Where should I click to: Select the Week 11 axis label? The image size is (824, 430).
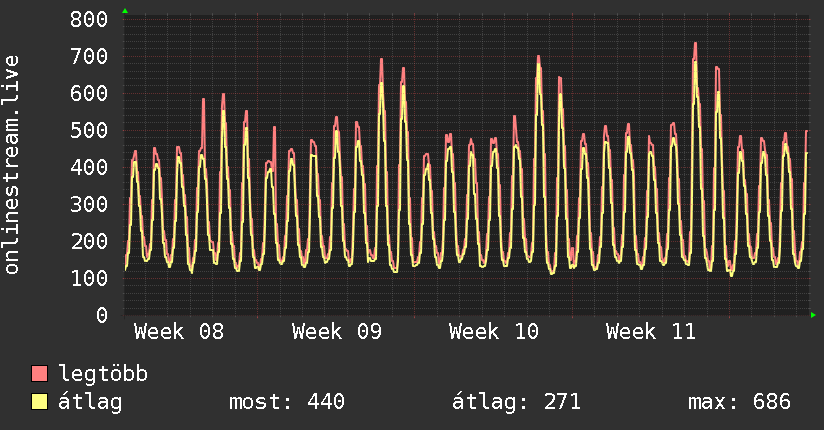[x=651, y=332]
